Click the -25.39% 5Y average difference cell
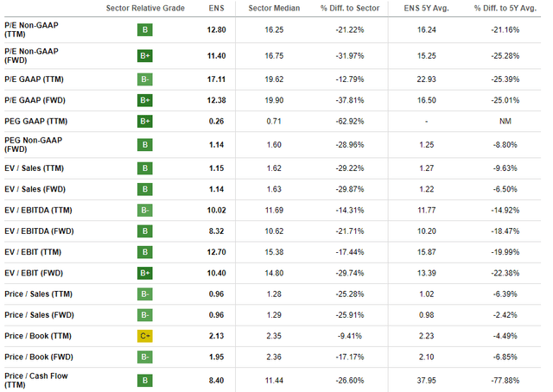 pos(505,79)
